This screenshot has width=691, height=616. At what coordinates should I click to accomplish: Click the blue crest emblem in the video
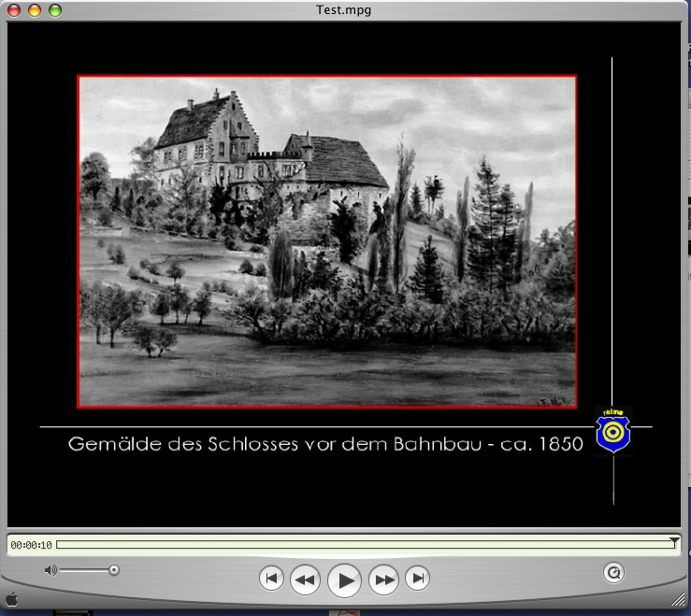tap(613, 432)
